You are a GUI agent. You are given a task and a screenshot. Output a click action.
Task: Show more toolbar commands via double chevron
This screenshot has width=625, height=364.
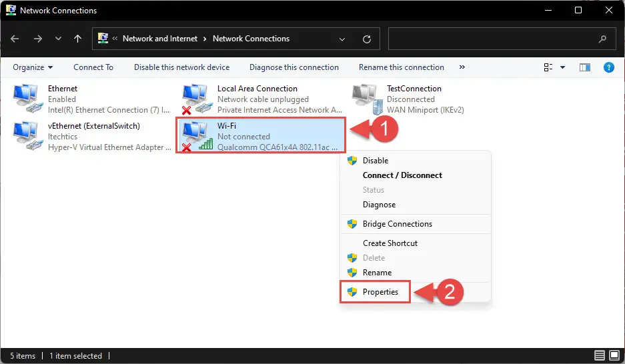pos(462,67)
